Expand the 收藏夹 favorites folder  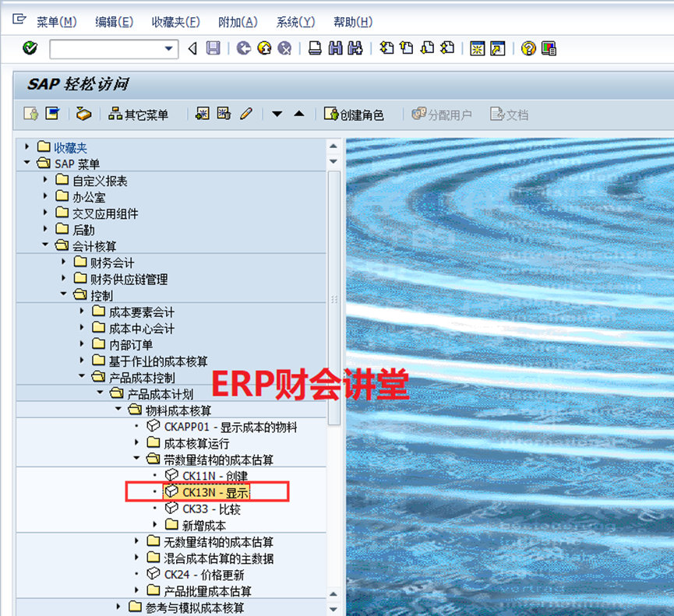pos(27,147)
